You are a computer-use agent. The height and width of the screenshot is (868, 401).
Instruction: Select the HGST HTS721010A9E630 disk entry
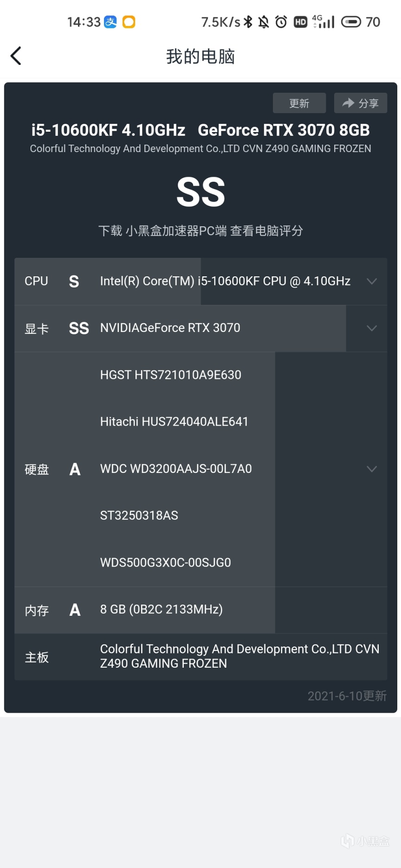(170, 375)
